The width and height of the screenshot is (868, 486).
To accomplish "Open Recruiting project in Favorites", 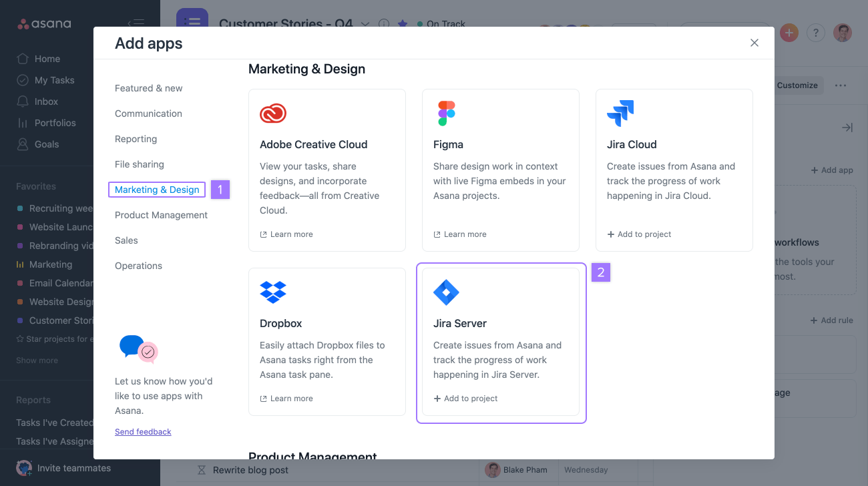I will (55, 208).
